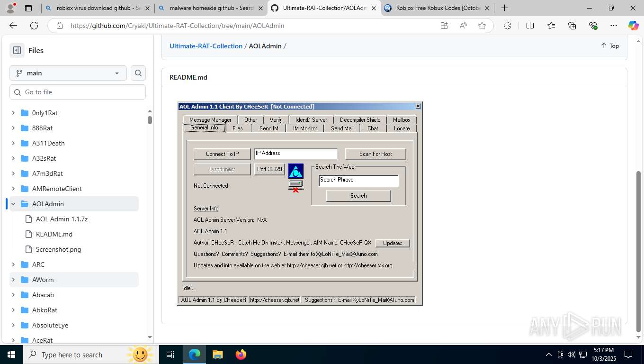Open AOL Admin 1.1.7z file

[62, 219]
